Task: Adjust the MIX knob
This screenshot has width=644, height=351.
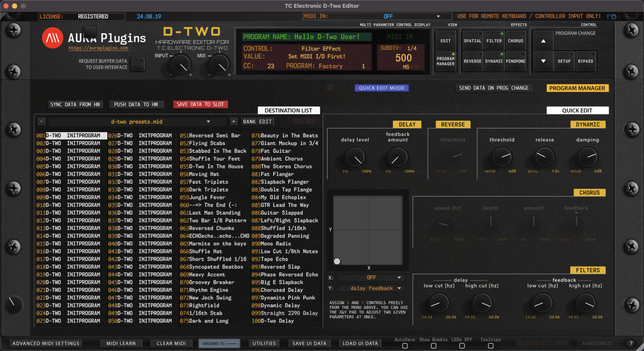Action: click(219, 64)
